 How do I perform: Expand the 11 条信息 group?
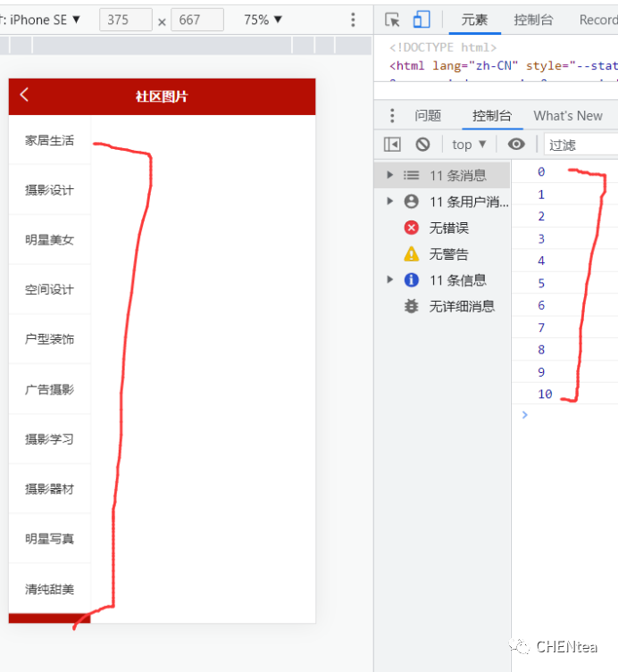click(x=389, y=280)
